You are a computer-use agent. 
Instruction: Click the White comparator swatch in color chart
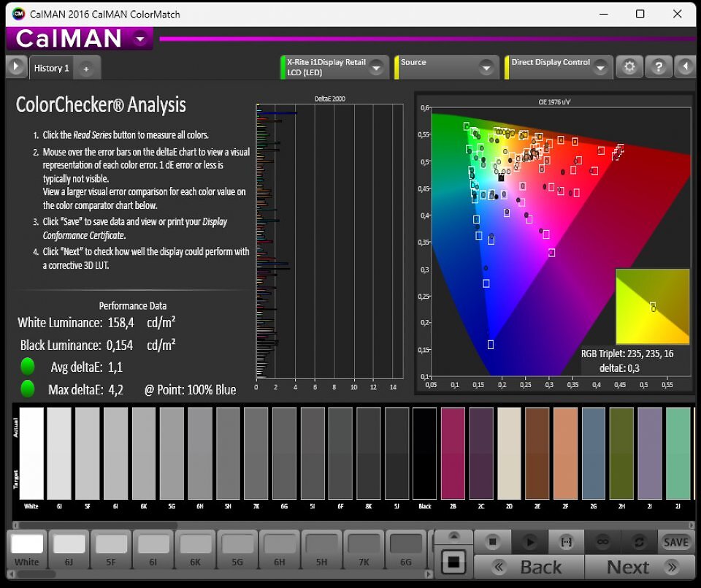[31, 453]
